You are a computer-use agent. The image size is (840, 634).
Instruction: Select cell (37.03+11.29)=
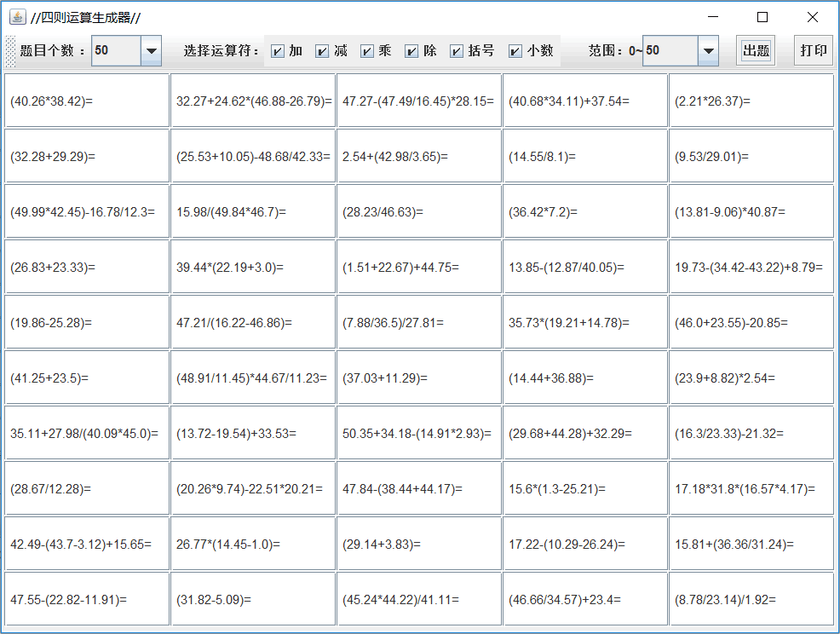tap(419, 378)
